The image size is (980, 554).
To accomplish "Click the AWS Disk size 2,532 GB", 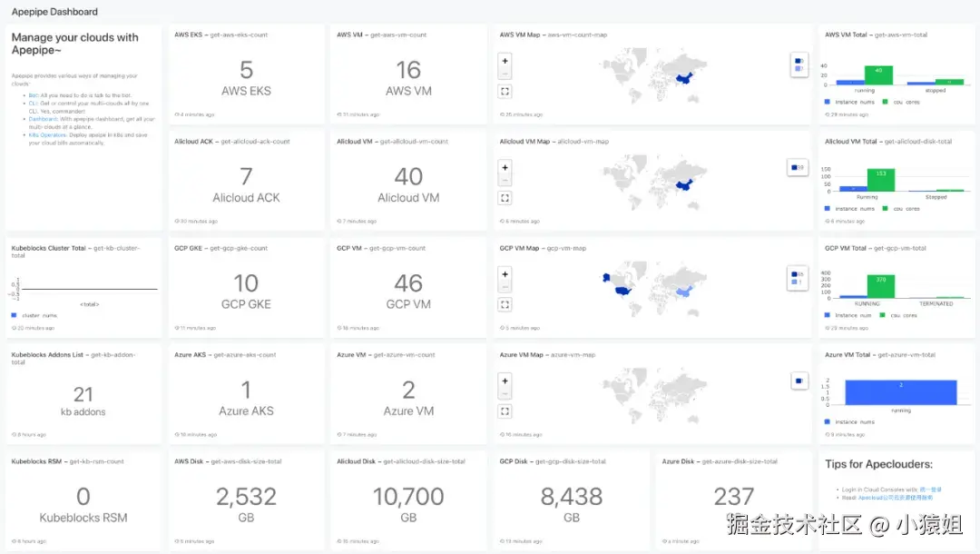I will point(246,497).
